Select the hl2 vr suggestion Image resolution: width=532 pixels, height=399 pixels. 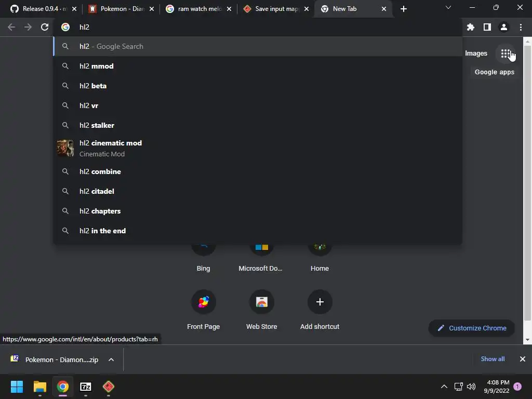click(258, 105)
